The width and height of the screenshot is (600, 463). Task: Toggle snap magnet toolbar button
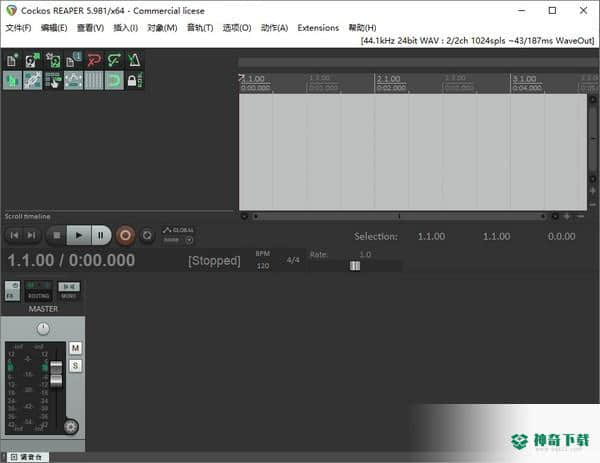pos(114,80)
